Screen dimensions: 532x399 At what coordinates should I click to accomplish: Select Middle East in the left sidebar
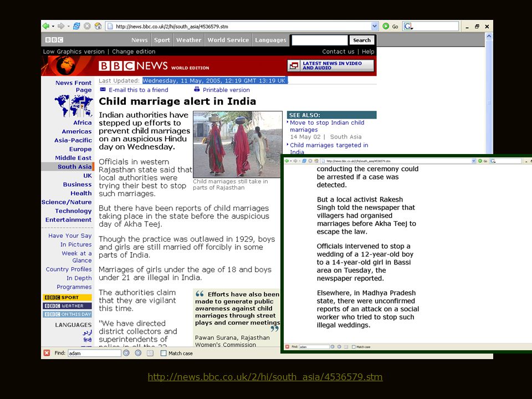[x=73, y=158]
